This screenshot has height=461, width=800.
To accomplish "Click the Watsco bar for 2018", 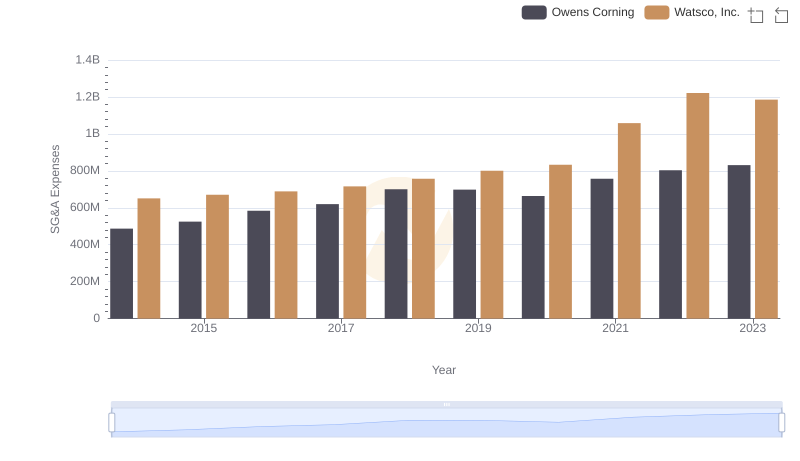I will (423, 249).
